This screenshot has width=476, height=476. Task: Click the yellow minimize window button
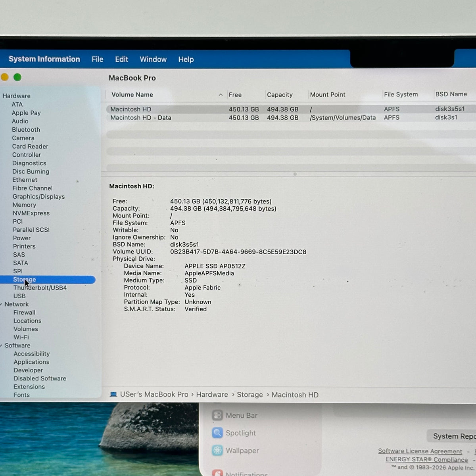[x=4, y=77]
